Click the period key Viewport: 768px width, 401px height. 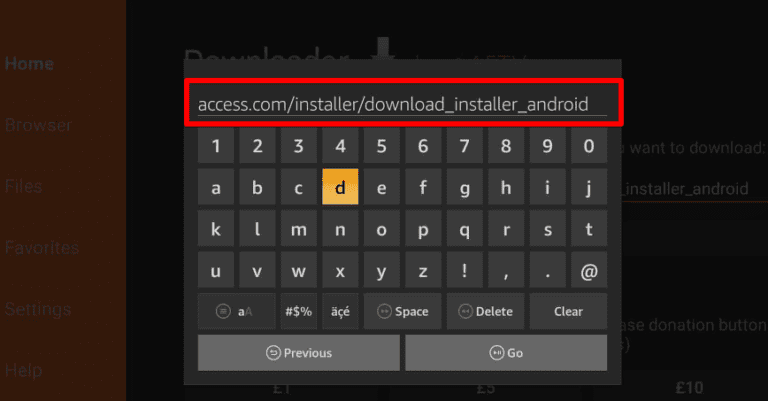548,270
